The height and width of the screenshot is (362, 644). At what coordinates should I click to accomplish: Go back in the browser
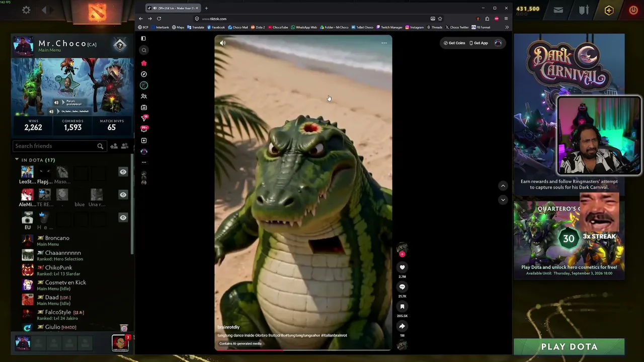tap(141, 19)
